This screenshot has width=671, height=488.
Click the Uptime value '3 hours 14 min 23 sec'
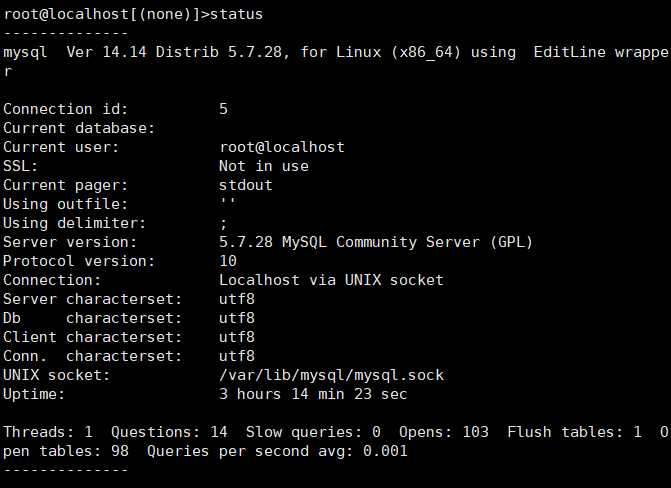pyautogui.click(x=313, y=394)
